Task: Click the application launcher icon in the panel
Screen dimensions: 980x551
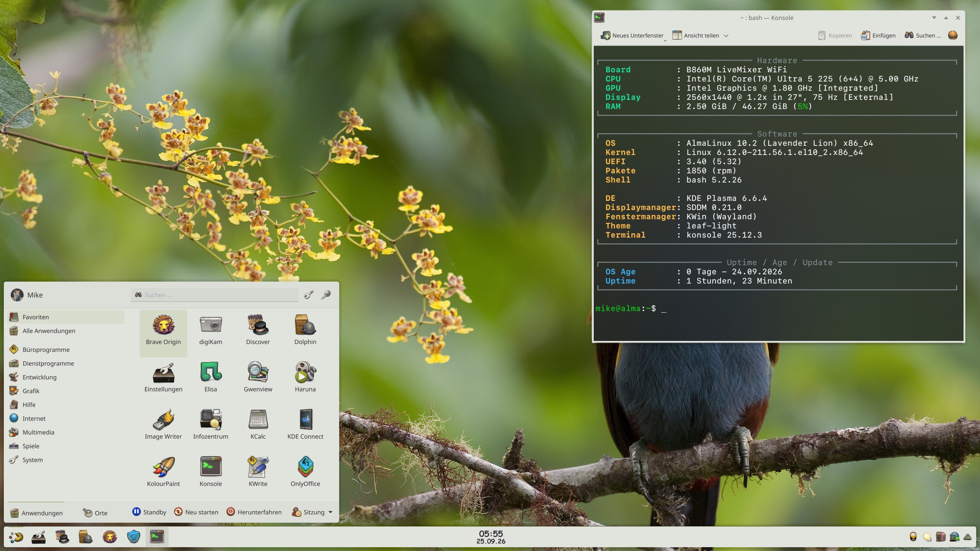Action: (x=16, y=537)
